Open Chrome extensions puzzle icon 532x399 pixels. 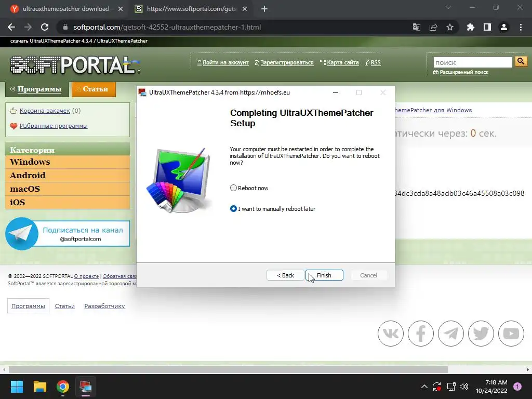coord(471,27)
